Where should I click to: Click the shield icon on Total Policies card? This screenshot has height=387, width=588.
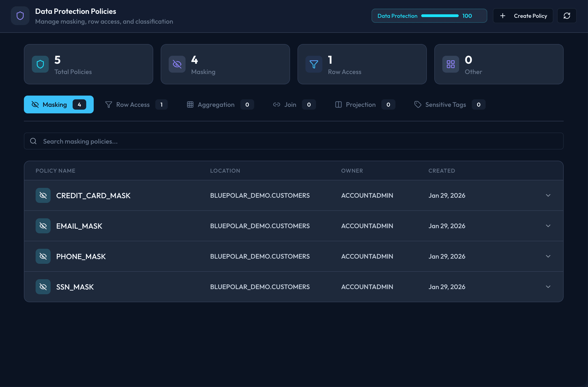coord(40,64)
